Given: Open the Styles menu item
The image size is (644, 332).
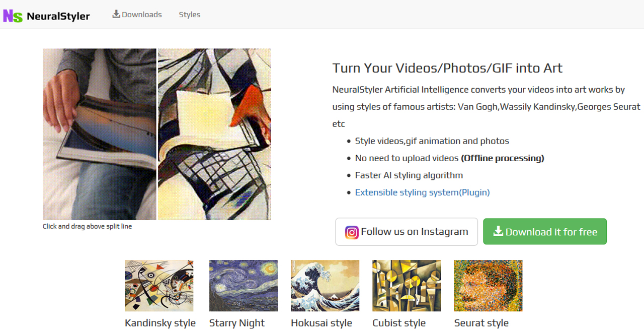Looking at the screenshot, I should click(x=190, y=15).
